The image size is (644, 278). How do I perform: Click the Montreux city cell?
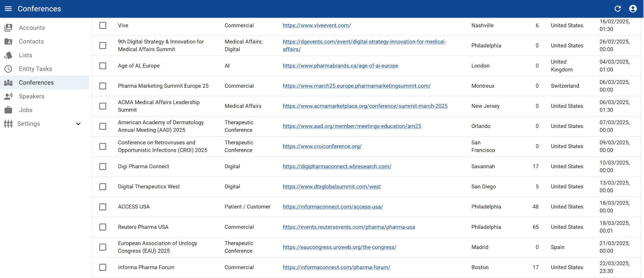[483, 86]
